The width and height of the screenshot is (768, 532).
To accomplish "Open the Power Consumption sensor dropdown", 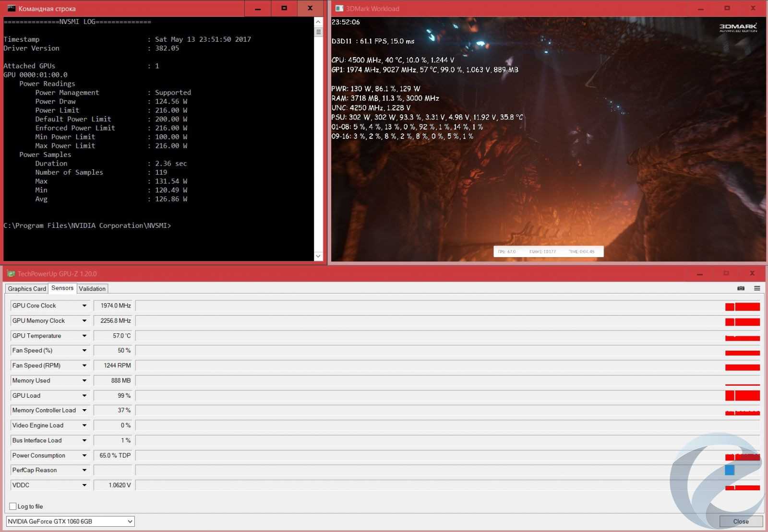I will 84,455.
